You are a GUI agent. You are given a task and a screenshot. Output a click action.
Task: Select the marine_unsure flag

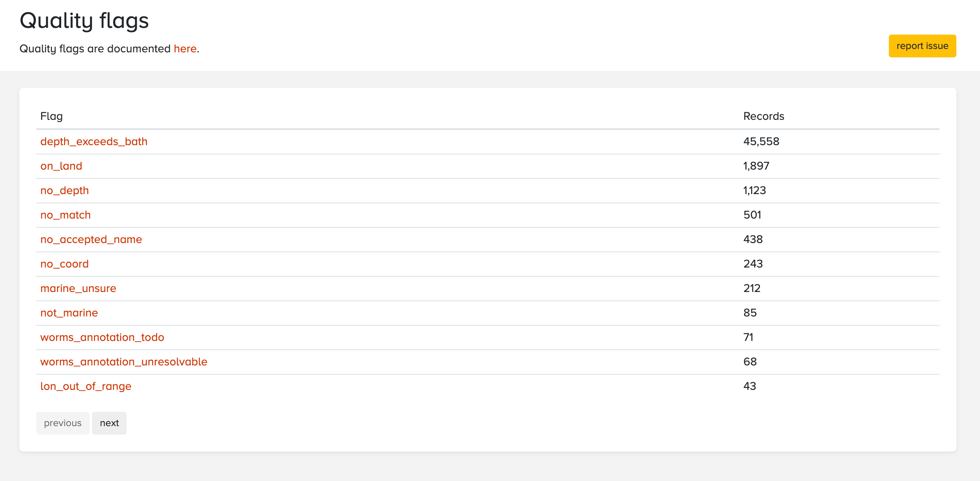78,288
